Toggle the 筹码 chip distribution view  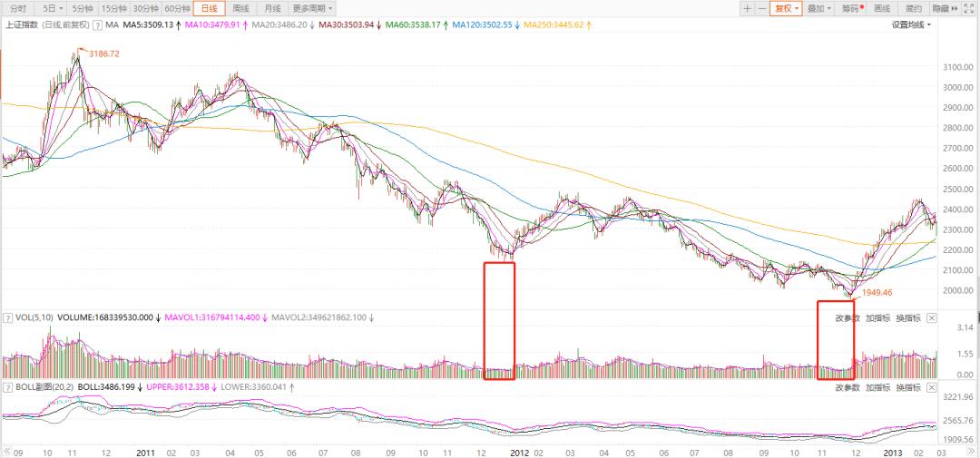click(851, 9)
